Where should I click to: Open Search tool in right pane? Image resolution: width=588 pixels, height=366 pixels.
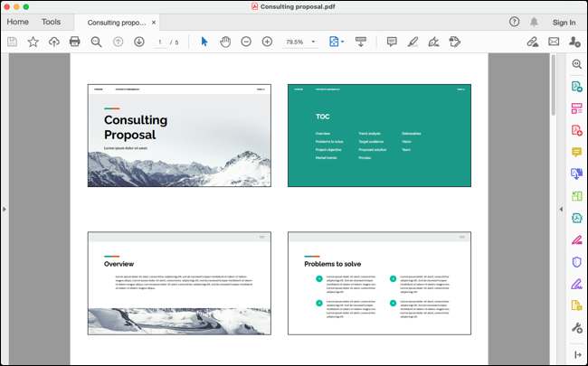[x=577, y=64]
